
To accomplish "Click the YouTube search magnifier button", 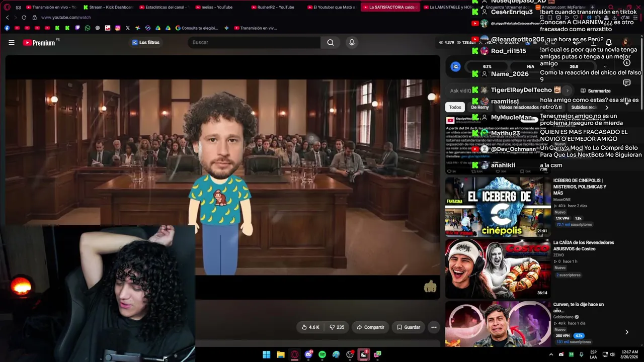I will coord(331,42).
